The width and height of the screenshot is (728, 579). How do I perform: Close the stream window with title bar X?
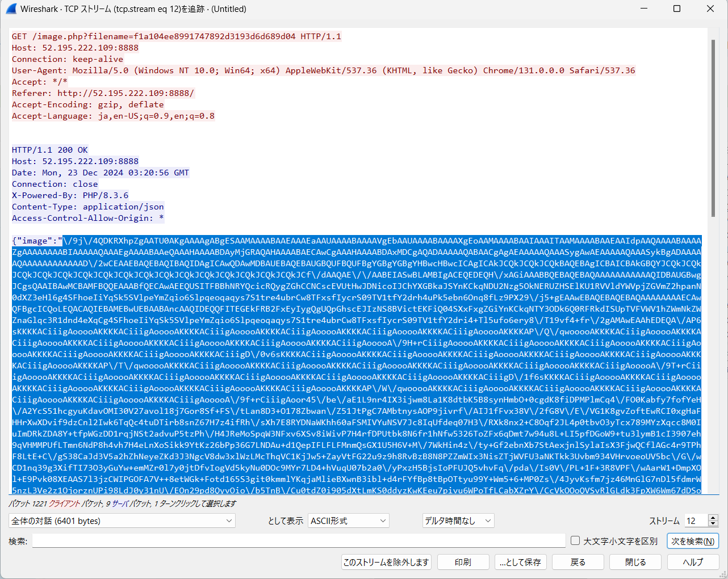pos(710,9)
